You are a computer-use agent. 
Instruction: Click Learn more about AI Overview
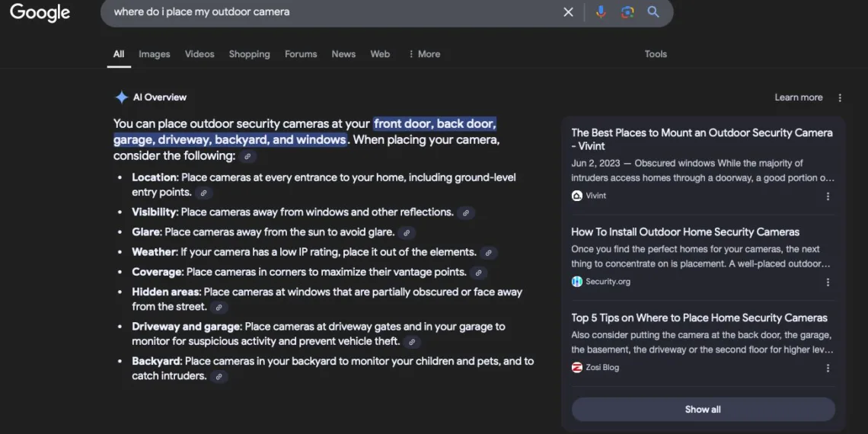click(x=798, y=97)
